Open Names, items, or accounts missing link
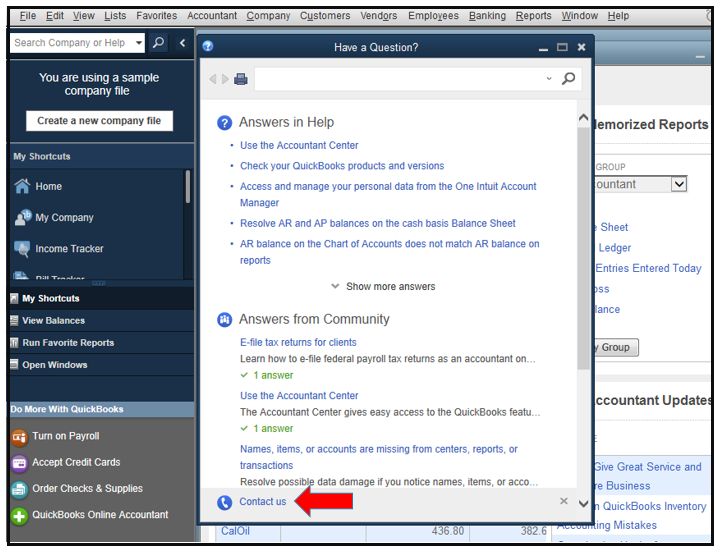Image resolution: width=724 pixels, height=559 pixels. point(379,457)
